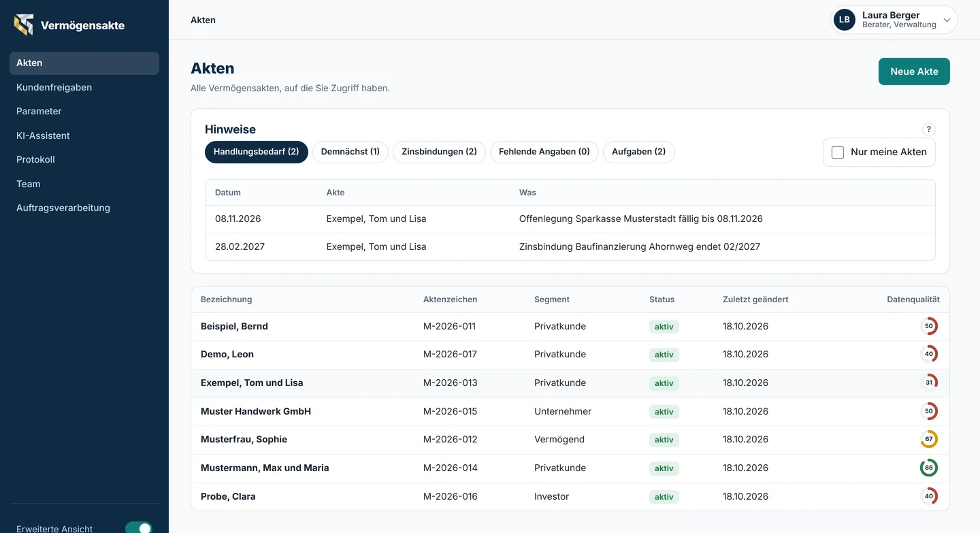The width and height of the screenshot is (980, 533).
Task: Open Protokoll in the sidebar
Action: (x=84, y=159)
